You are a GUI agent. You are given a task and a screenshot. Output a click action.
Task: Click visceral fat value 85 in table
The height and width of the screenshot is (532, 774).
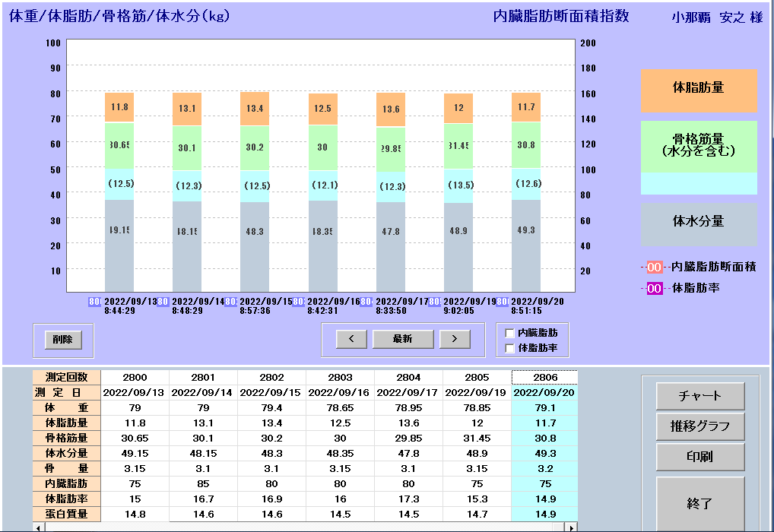pyautogui.click(x=203, y=483)
